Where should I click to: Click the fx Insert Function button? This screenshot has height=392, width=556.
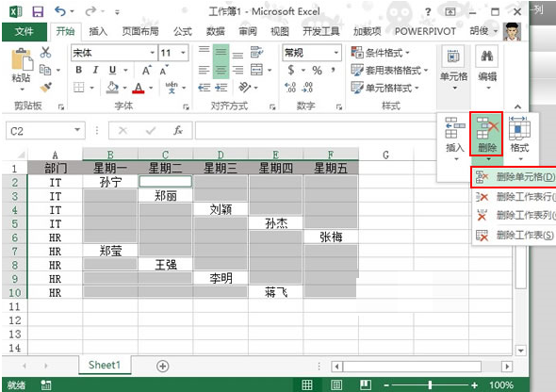tap(178, 130)
